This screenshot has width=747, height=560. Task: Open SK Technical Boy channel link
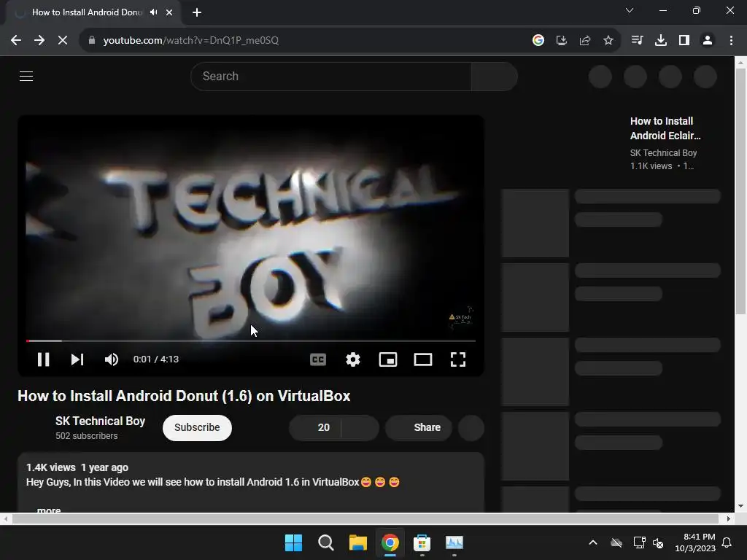coord(100,421)
